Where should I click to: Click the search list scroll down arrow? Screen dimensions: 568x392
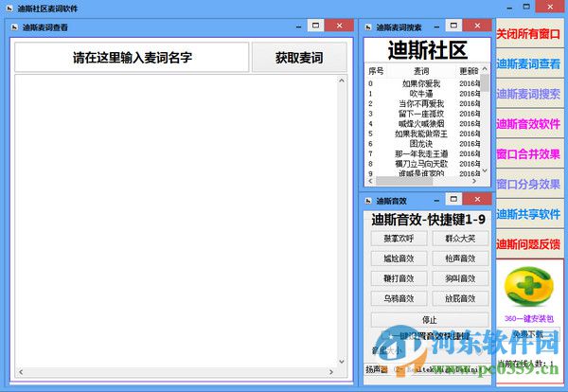coord(485,170)
